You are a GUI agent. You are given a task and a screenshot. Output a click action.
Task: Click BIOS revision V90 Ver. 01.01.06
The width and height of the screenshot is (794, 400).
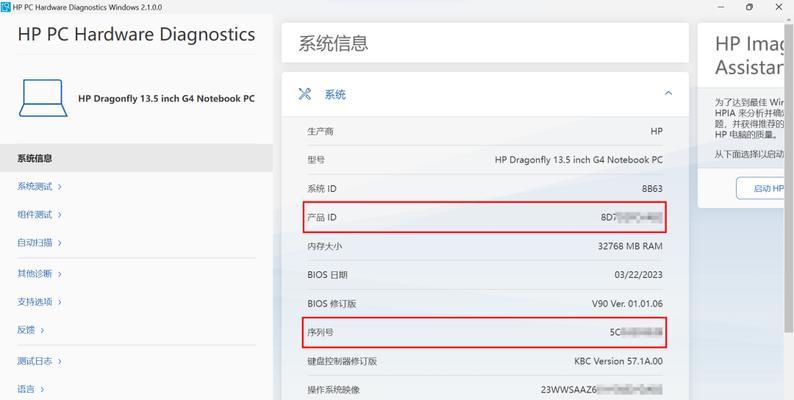[x=627, y=304]
